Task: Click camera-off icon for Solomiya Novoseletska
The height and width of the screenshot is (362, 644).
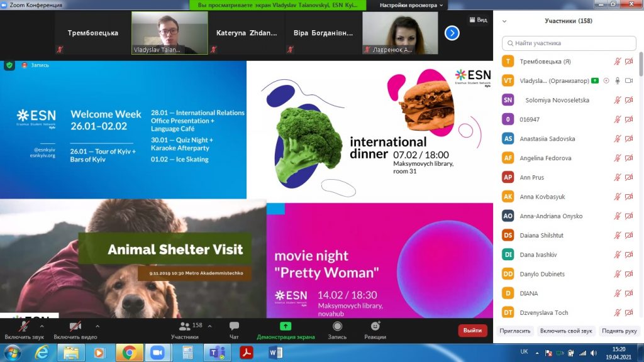Action: [x=629, y=100]
